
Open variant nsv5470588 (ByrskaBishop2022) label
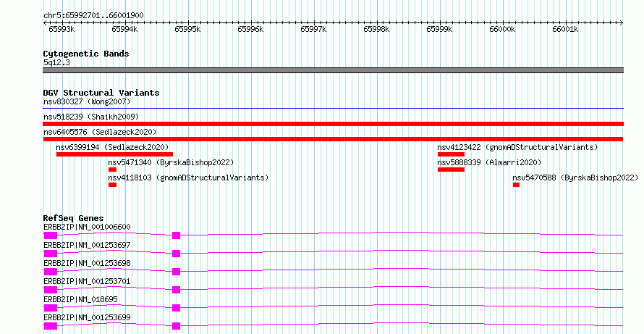(x=575, y=178)
